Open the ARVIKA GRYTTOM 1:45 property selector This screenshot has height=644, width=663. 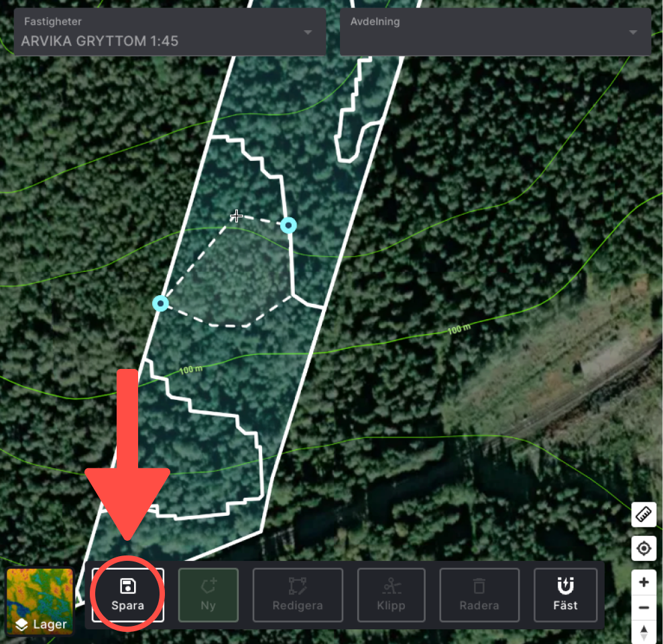pos(170,32)
